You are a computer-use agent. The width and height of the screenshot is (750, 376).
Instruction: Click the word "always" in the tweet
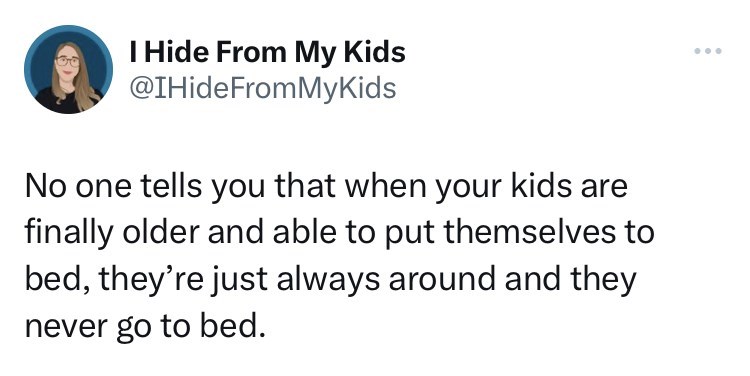point(329,280)
